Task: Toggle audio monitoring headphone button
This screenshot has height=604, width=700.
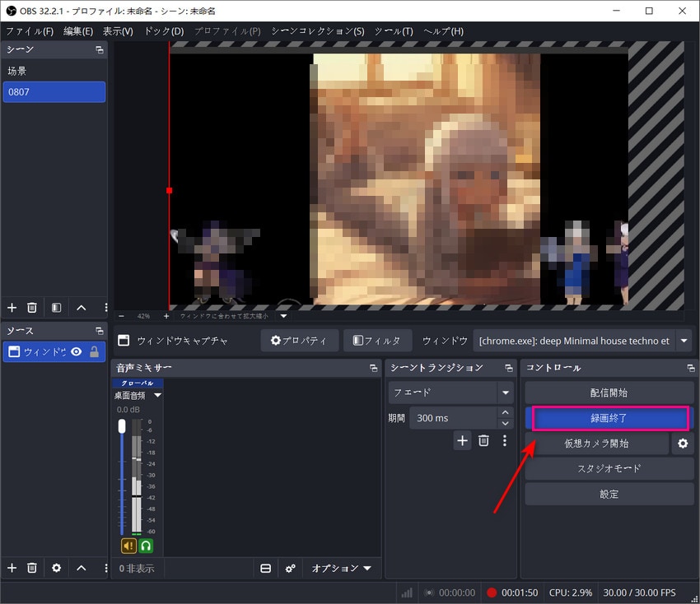Action: point(146,546)
